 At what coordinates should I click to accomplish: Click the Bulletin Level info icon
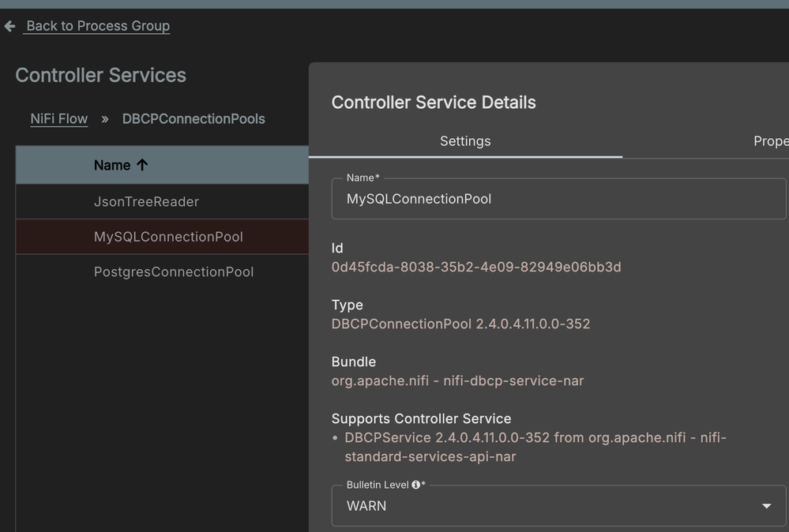click(415, 485)
